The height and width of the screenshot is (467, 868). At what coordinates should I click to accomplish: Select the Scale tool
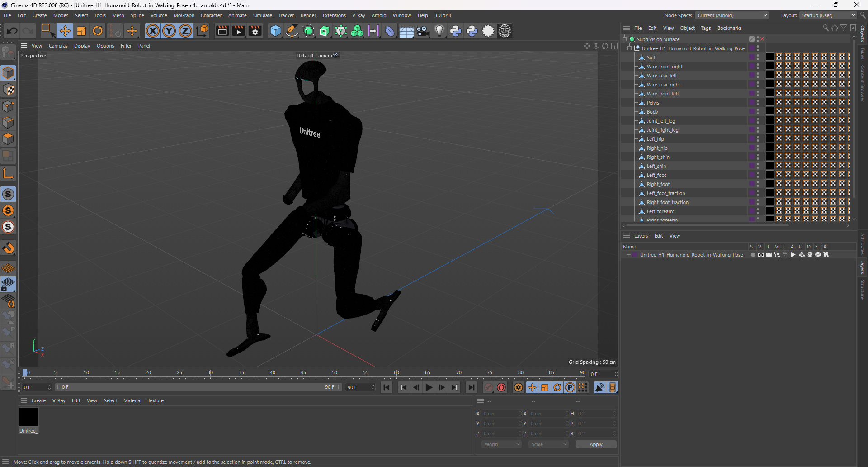click(x=81, y=31)
